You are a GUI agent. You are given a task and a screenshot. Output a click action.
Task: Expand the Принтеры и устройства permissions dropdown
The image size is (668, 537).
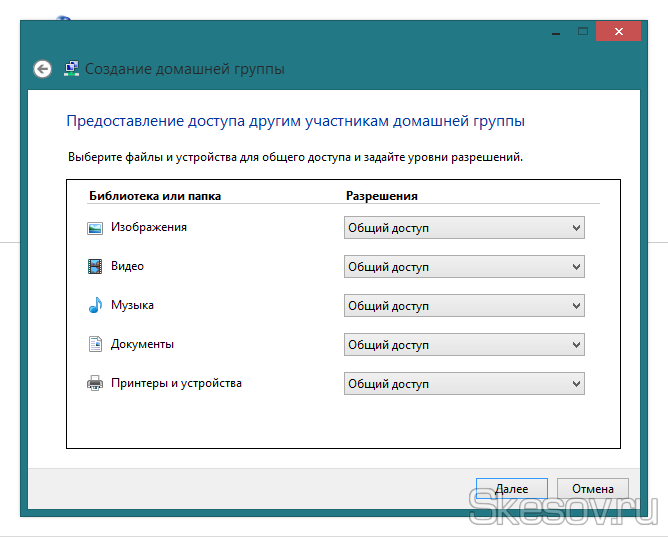click(464, 384)
